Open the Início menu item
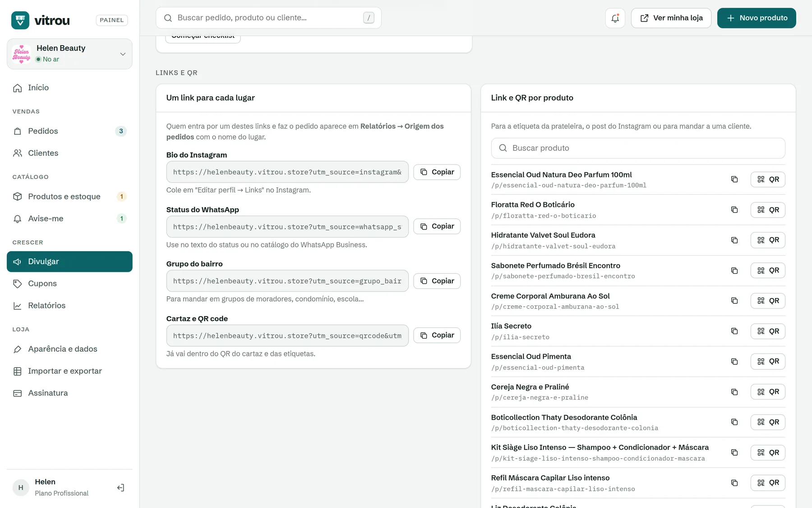812x508 pixels. pos(69,88)
